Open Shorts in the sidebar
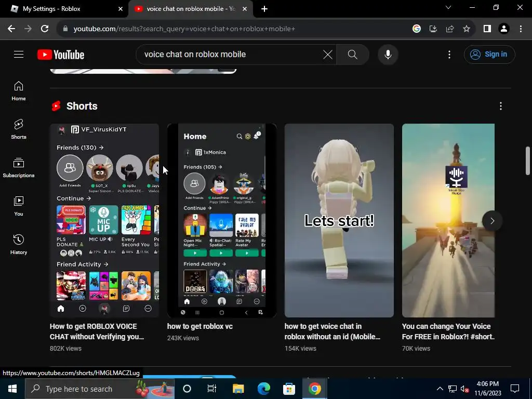The image size is (532, 399). 19,129
